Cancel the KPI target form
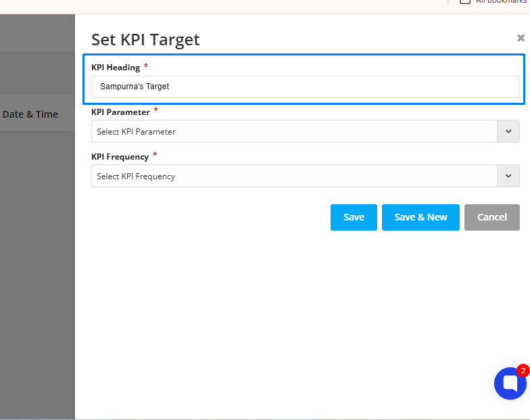This screenshot has height=420, width=530. [x=492, y=217]
